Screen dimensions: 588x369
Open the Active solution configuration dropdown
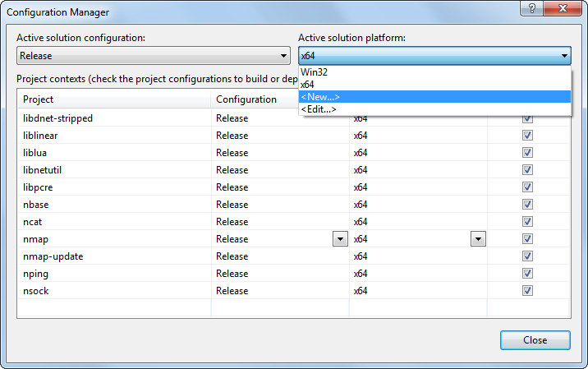(154, 56)
